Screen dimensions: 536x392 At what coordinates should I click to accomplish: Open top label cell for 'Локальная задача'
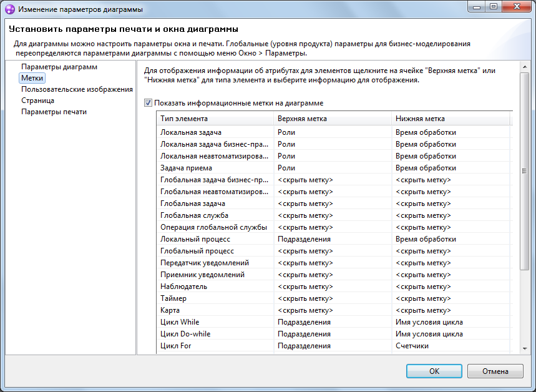332,132
